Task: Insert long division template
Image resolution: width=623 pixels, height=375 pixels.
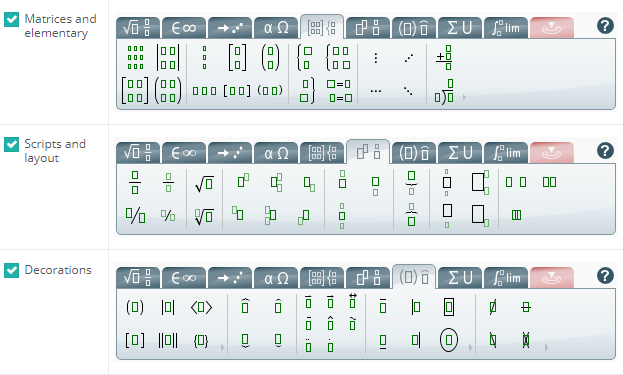Action: coord(444,91)
